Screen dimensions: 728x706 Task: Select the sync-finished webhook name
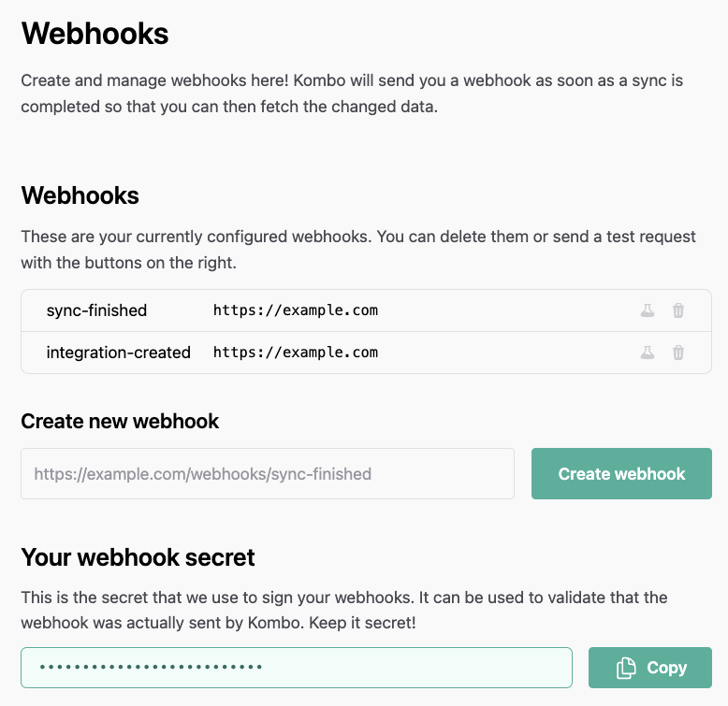96,310
